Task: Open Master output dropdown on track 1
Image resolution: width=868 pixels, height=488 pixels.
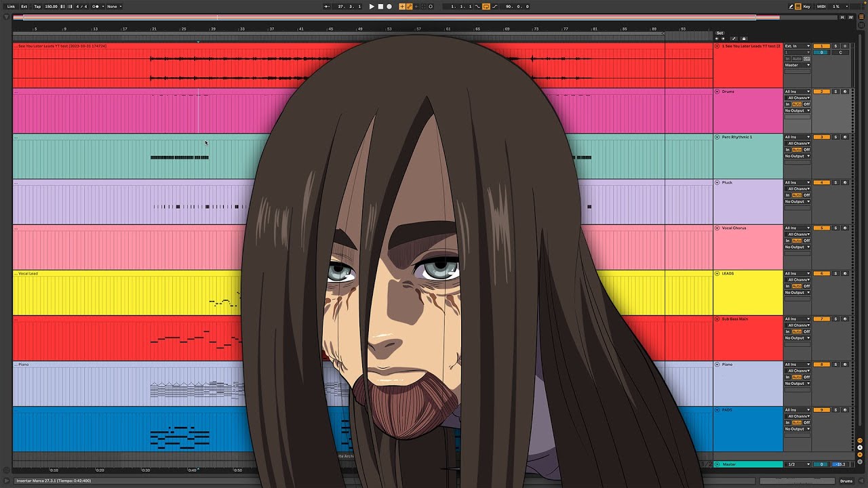Action: (797, 65)
